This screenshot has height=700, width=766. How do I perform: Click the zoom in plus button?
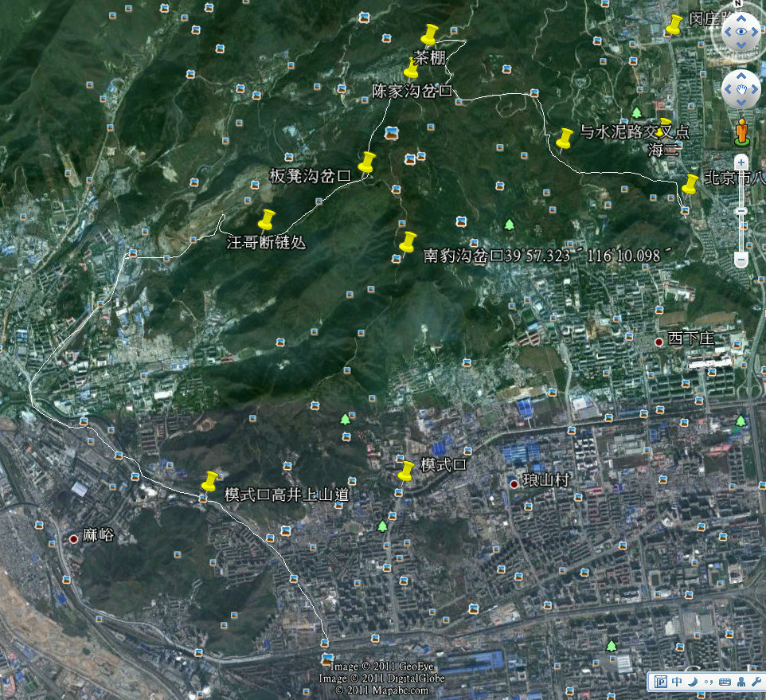[741, 162]
